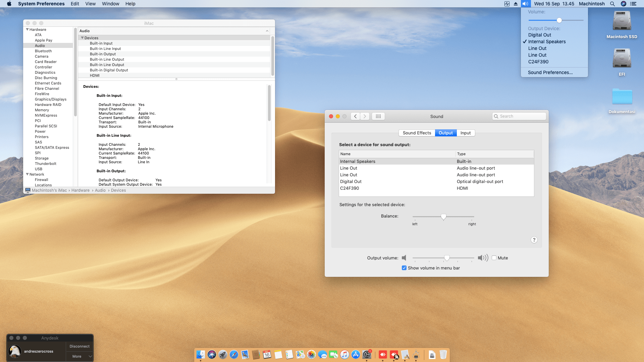Open the App Store

tap(356, 354)
